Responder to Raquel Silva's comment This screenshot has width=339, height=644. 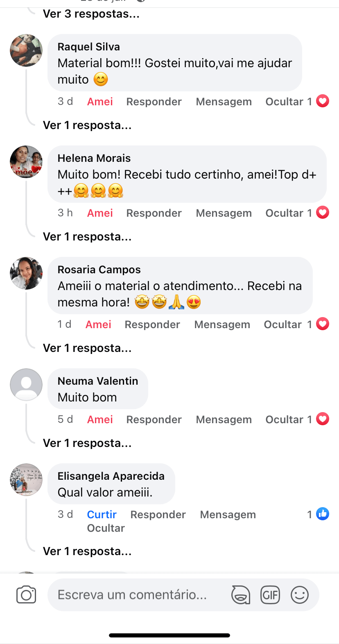[154, 101]
